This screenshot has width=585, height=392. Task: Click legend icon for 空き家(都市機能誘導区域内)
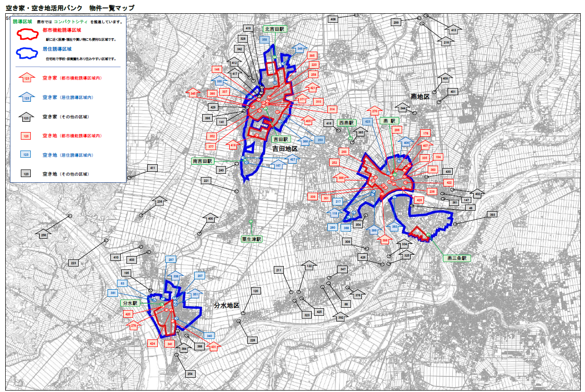[x=27, y=78]
